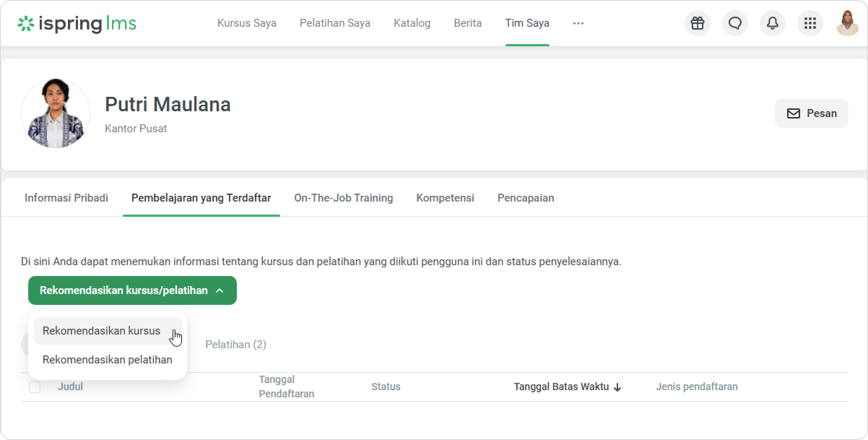
Task: Open the notifications bell
Action: [772, 23]
